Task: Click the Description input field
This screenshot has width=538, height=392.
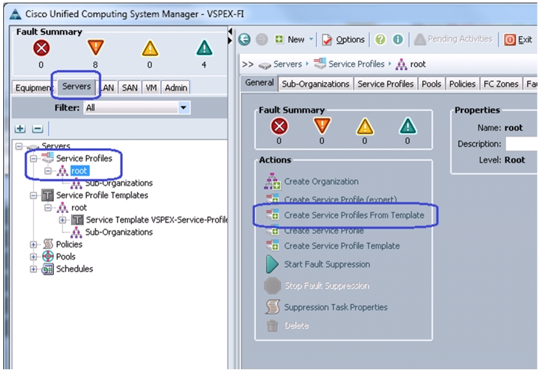Action: (x=522, y=144)
